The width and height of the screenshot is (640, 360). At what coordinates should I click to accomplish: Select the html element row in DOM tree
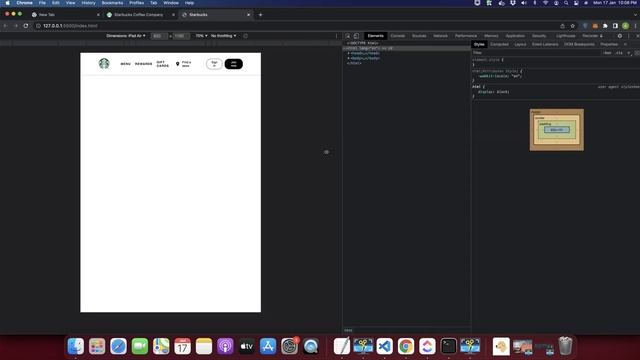tap(406, 48)
